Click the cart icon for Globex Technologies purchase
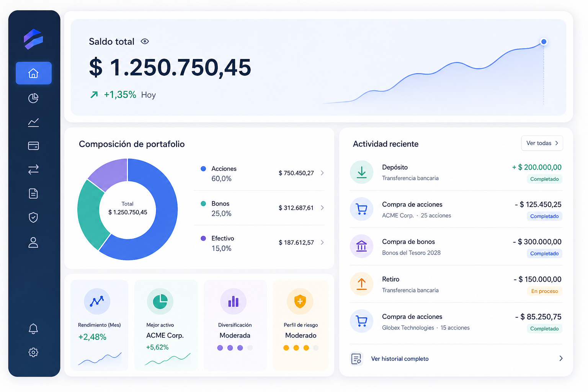The image size is (588, 392). [x=361, y=321]
